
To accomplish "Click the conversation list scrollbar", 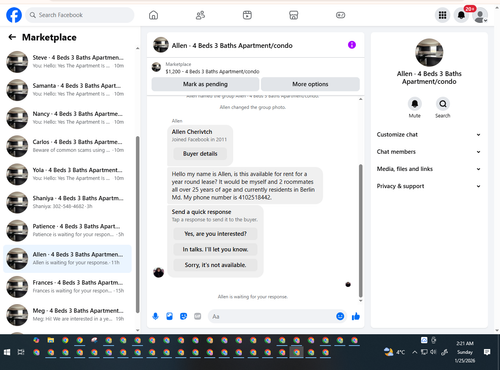I will [x=137, y=224].
